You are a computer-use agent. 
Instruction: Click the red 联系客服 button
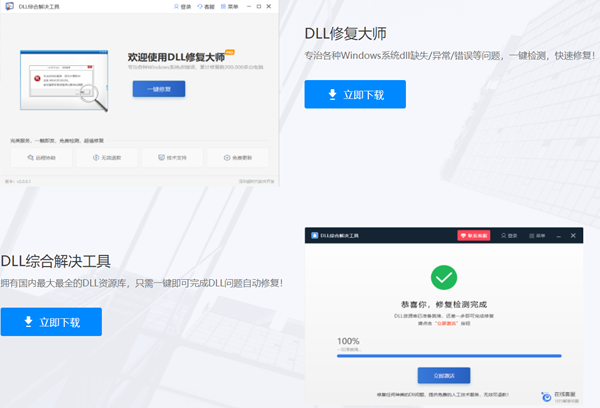474,235
